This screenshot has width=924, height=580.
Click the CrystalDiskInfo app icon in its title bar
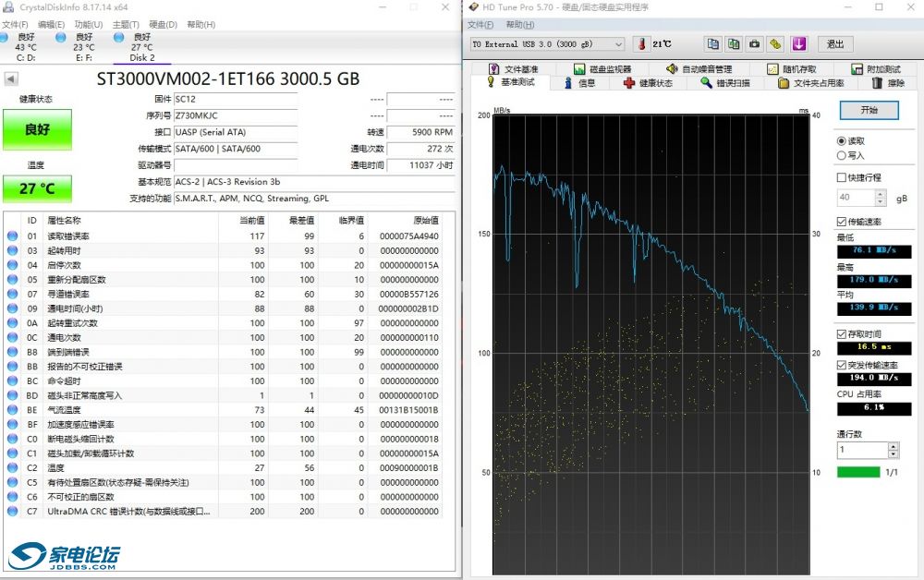7,7
